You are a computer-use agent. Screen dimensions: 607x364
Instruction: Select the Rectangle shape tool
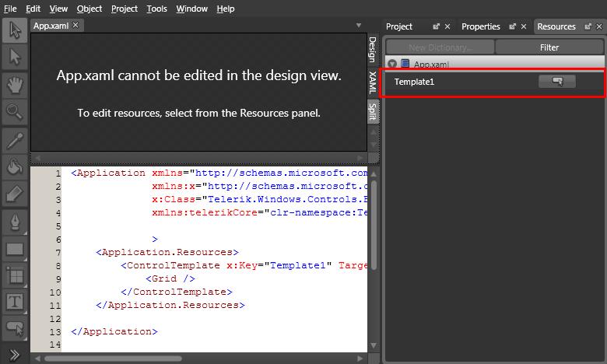point(15,249)
